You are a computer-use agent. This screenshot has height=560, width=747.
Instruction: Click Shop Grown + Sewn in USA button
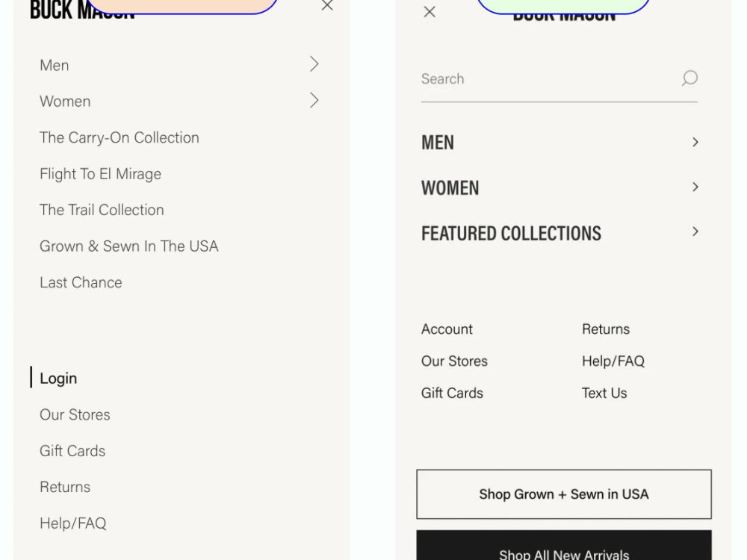tap(564, 494)
